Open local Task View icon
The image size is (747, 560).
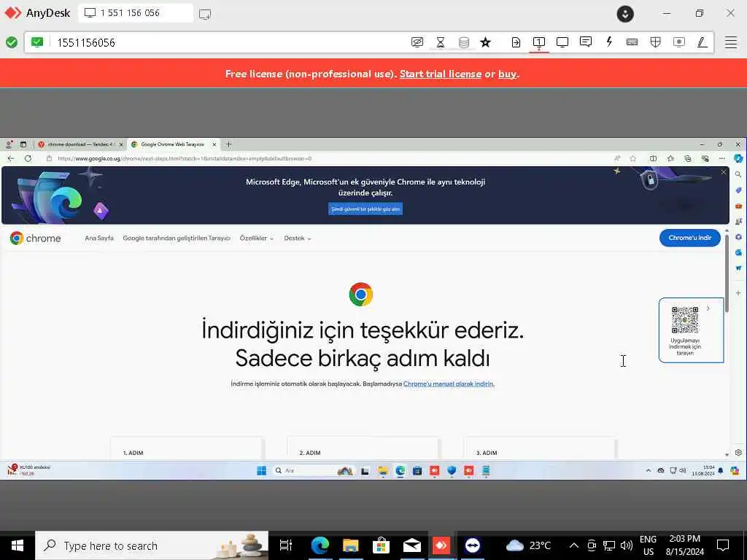tap(285, 545)
